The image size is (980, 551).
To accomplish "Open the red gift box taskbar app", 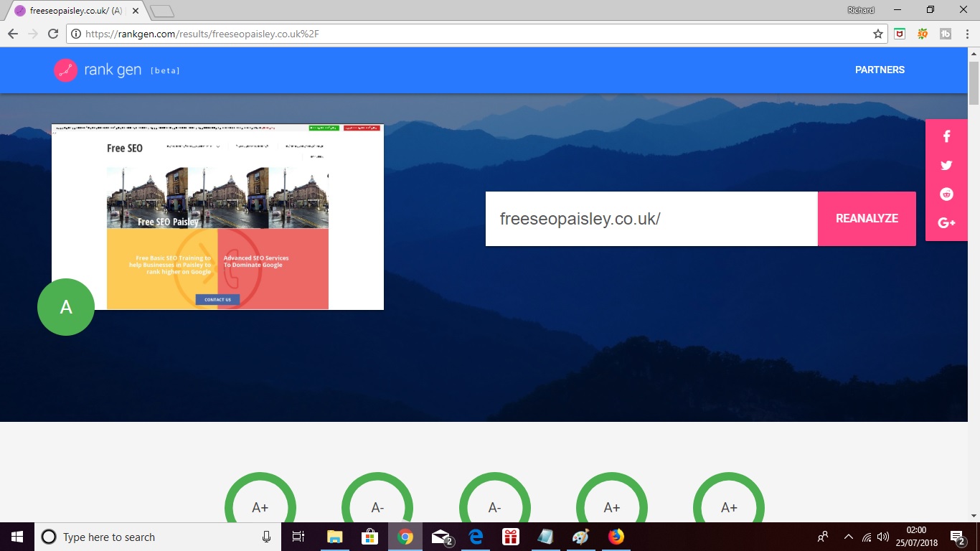I will click(x=511, y=537).
